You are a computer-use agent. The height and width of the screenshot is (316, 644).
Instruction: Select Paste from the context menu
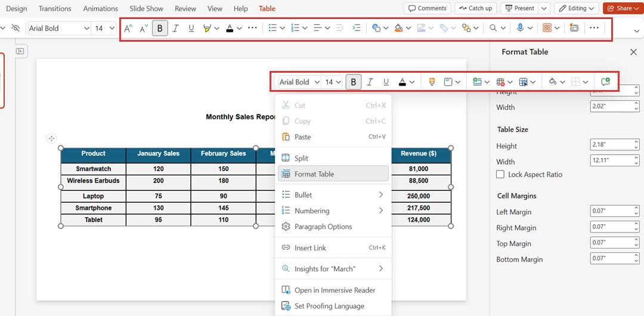point(333,137)
